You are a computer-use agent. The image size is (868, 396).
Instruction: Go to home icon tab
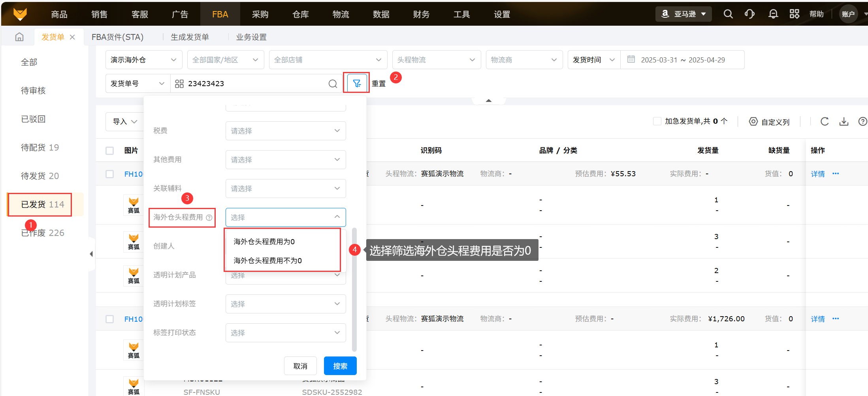tap(19, 37)
